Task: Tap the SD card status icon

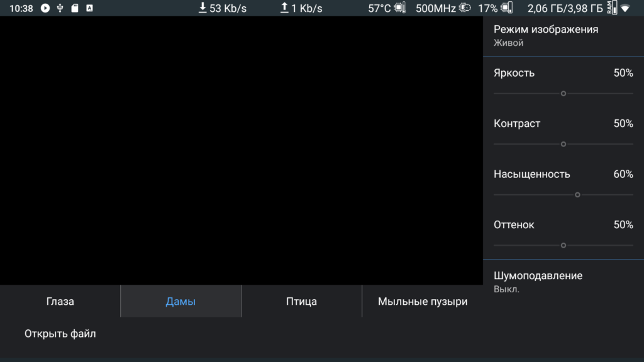Action: coord(75,8)
